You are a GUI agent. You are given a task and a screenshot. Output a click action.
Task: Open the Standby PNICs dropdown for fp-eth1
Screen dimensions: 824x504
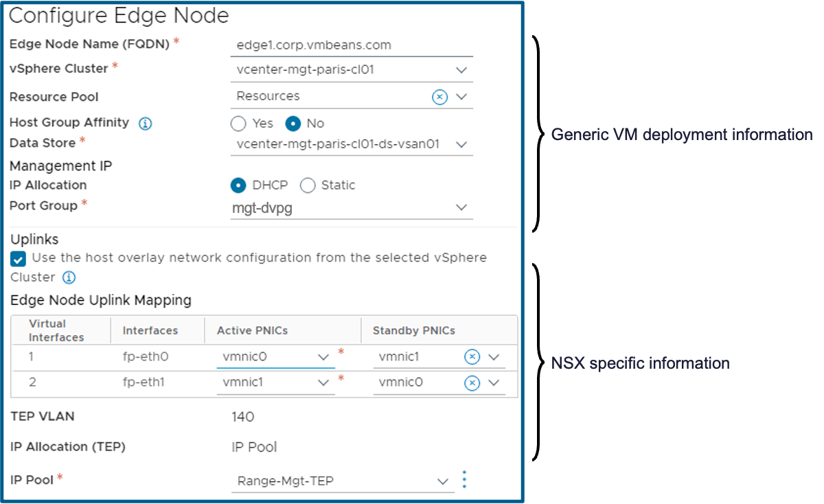tap(492, 383)
